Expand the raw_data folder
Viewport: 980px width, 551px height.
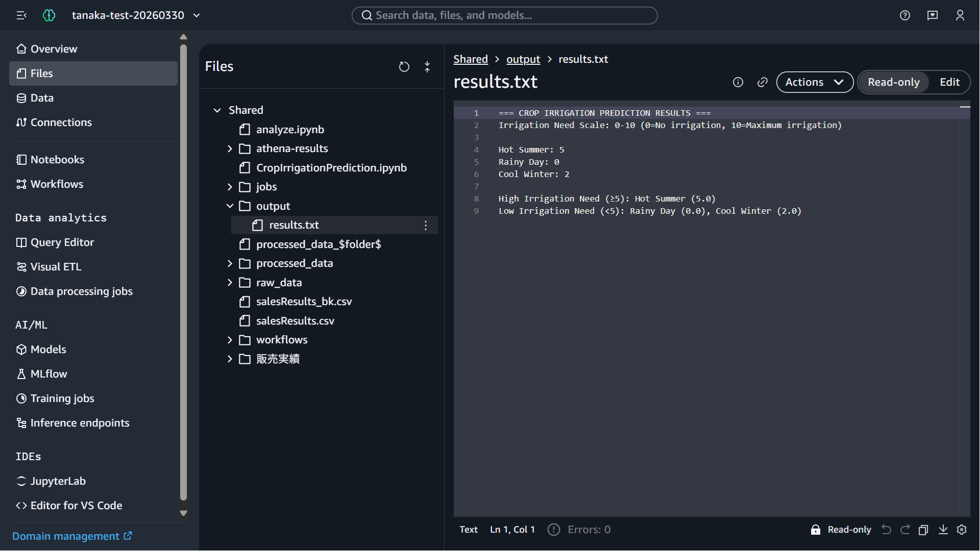pos(230,283)
